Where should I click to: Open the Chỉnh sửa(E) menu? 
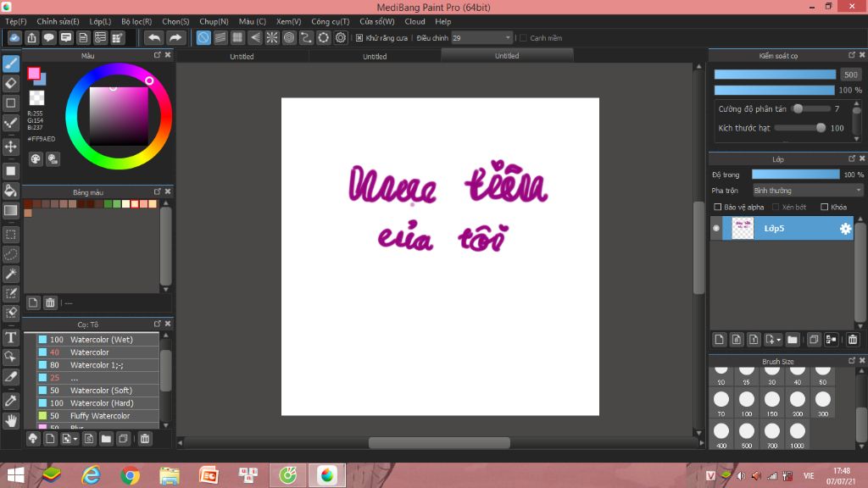point(58,21)
